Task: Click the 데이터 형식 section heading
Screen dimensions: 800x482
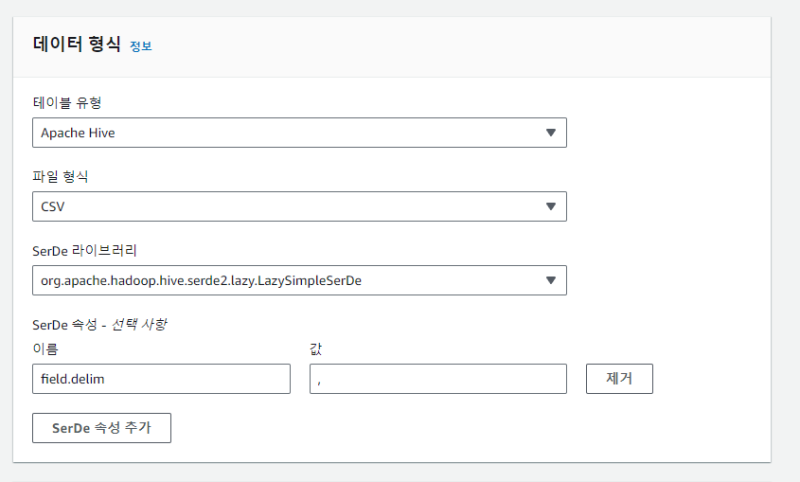Action: tap(77, 44)
